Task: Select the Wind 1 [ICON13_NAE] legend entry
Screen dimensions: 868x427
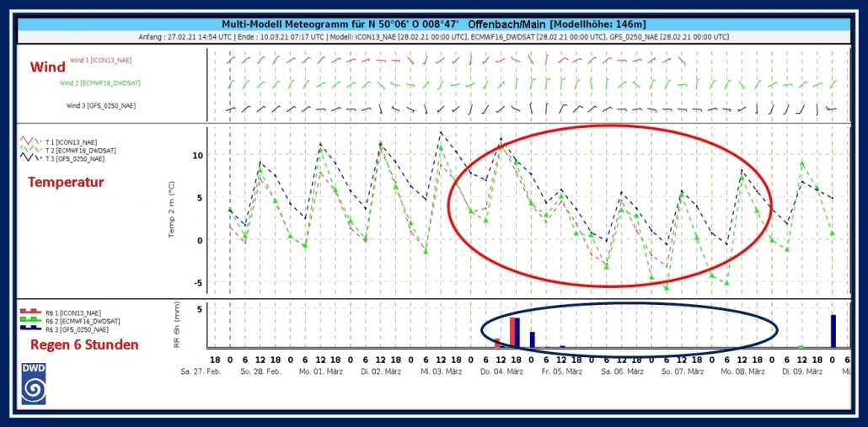Action: coord(100,60)
